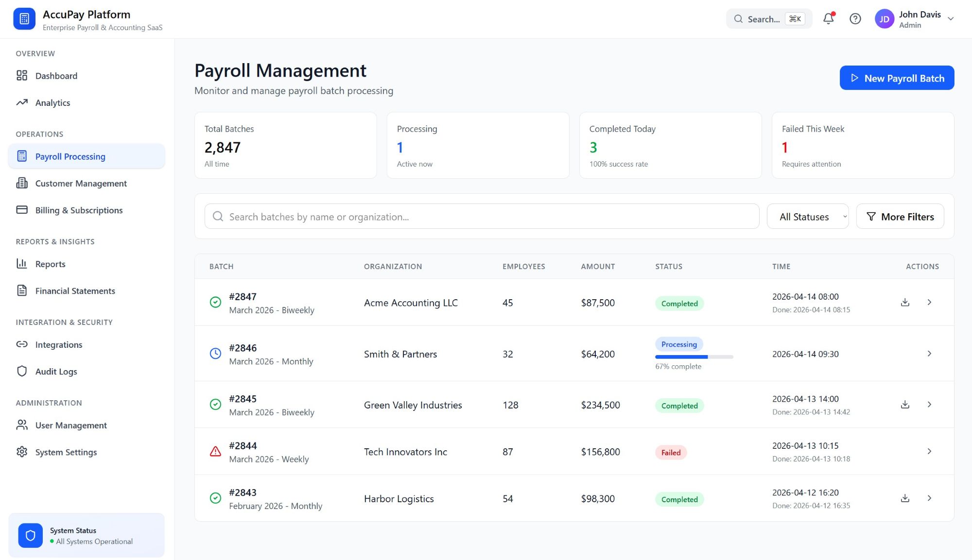Expand details for failed batch #2844

tap(929, 451)
